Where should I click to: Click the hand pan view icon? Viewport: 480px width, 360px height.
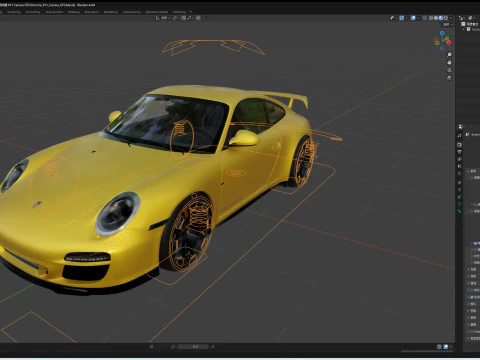coord(449,62)
